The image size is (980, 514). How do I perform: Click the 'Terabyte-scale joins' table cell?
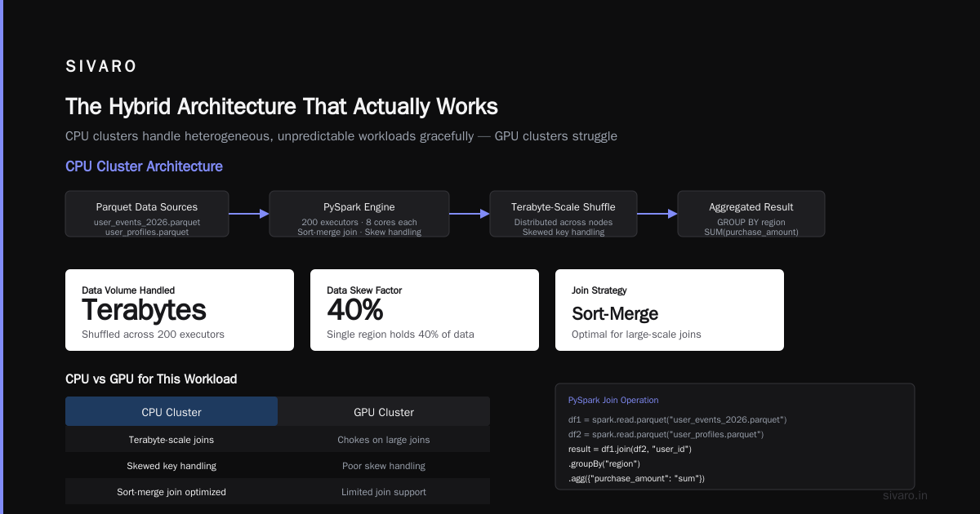(x=171, y=440)
